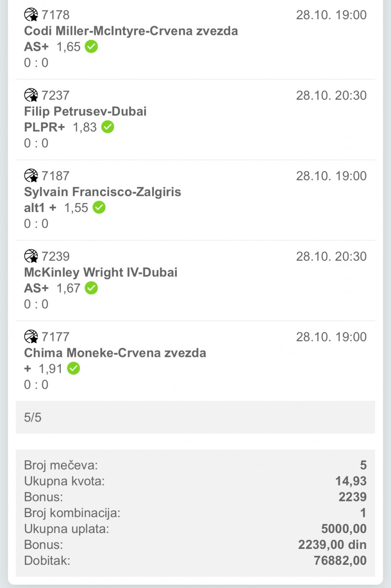
Task: Click basketball icon next to code 7177
Action: coord(31,337)
